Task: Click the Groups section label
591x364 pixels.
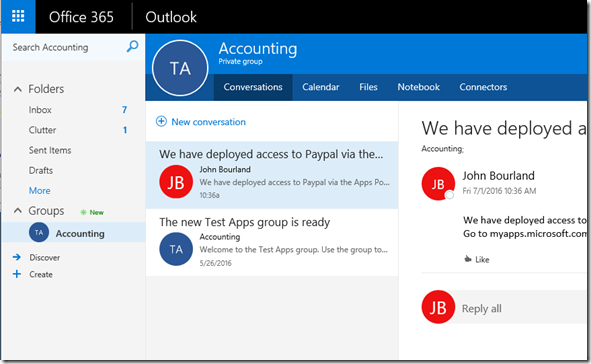Action: tap(46, 211)
